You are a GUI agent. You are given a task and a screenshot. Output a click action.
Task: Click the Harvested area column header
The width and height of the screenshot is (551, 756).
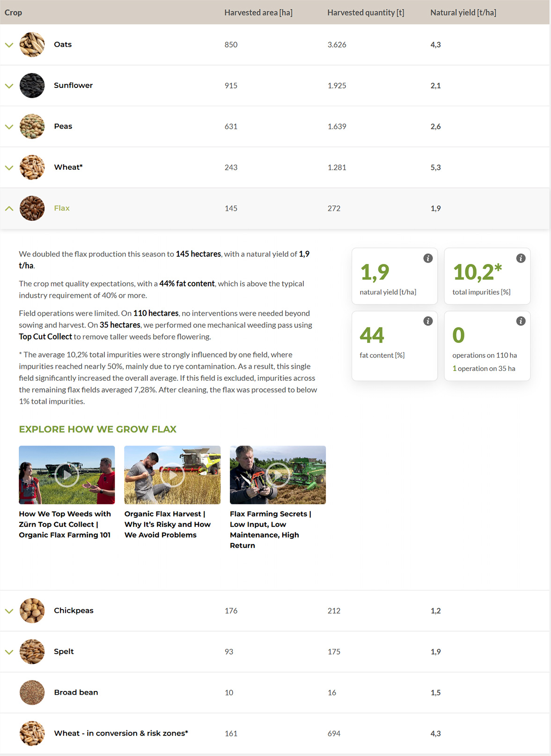(x=258, y=13)
